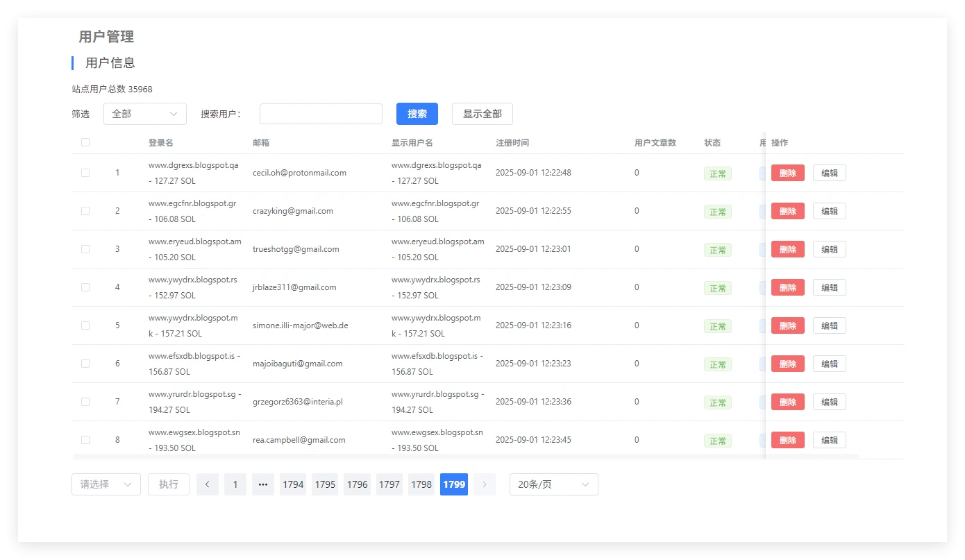Jump to page 1 in pagination
Viewport: 965px width, 560px height.
(x=235, y=484)
